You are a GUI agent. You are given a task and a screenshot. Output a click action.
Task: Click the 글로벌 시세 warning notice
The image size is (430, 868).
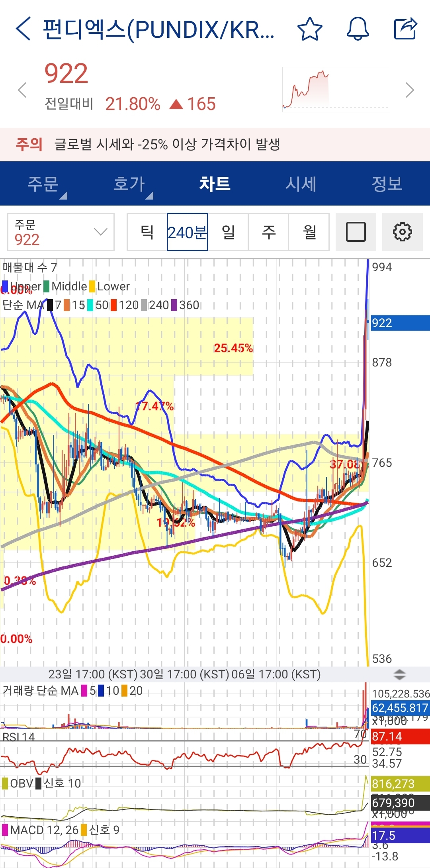pos(215,144)
